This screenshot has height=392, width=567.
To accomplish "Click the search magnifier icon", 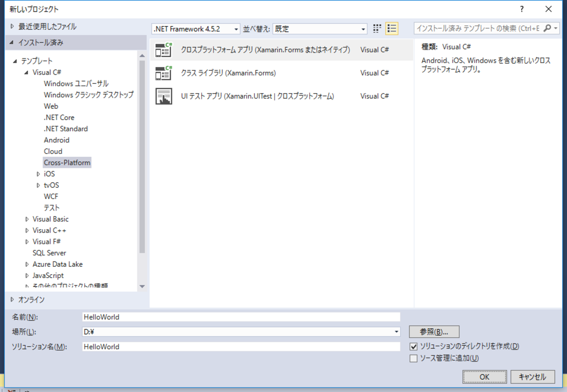I will point(547,28).
